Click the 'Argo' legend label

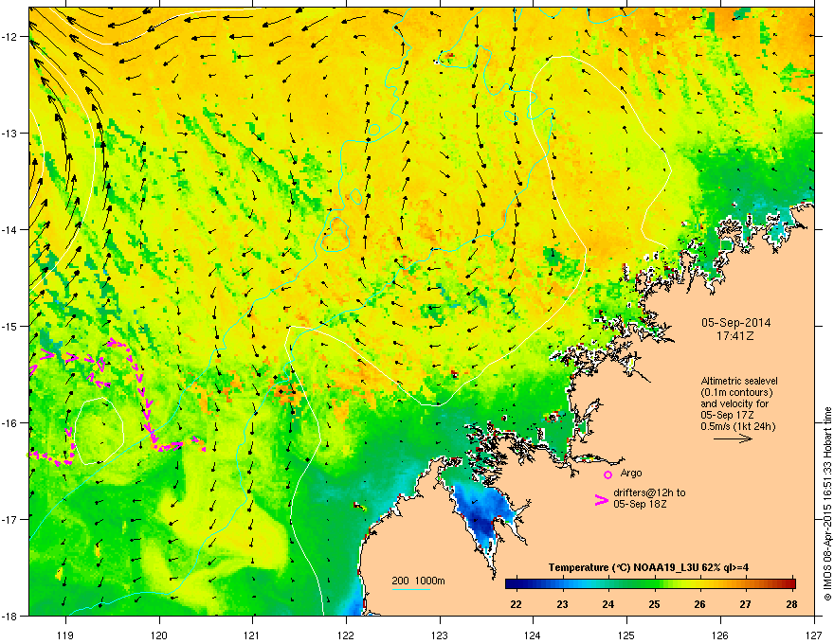[x=631, y=473]
